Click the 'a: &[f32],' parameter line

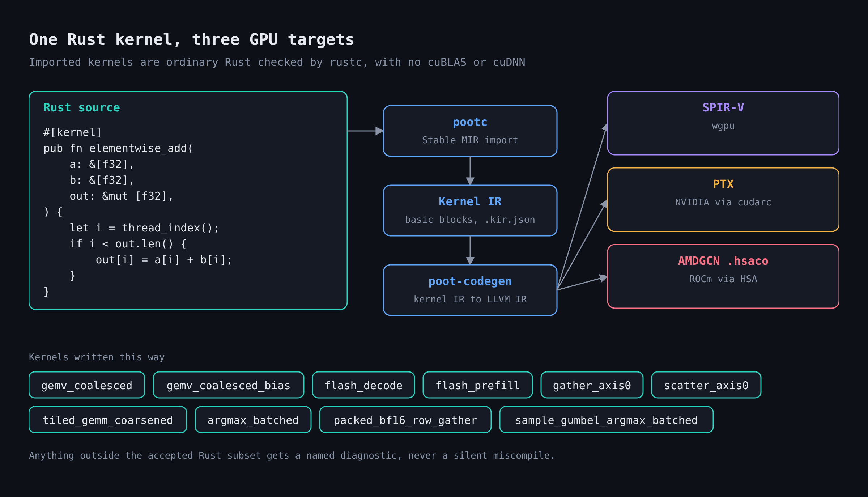102,164
